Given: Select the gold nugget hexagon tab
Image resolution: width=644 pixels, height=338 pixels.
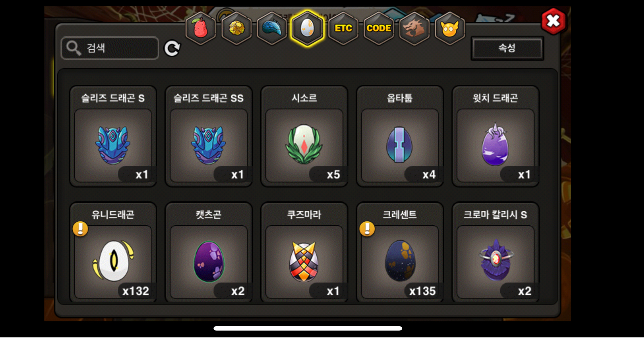Looking at the screenshot, I should pyautogui.click(x=236, y=28).
